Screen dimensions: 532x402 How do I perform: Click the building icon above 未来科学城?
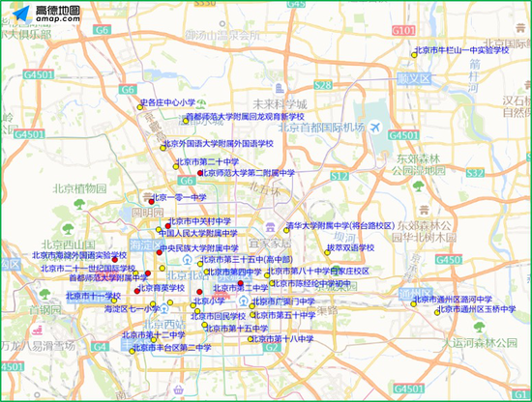click(280, 89)
